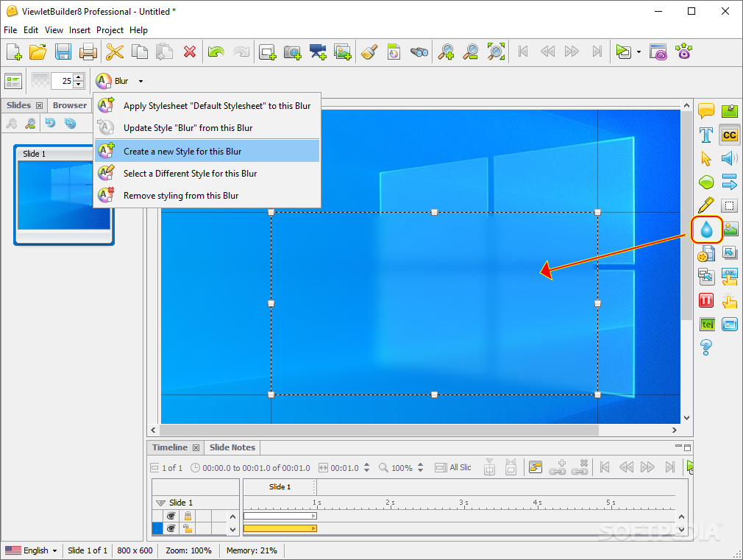
Task: Insert a Blur object with the droplet tool
Action: pyautogui.click(x=706, y=230)
